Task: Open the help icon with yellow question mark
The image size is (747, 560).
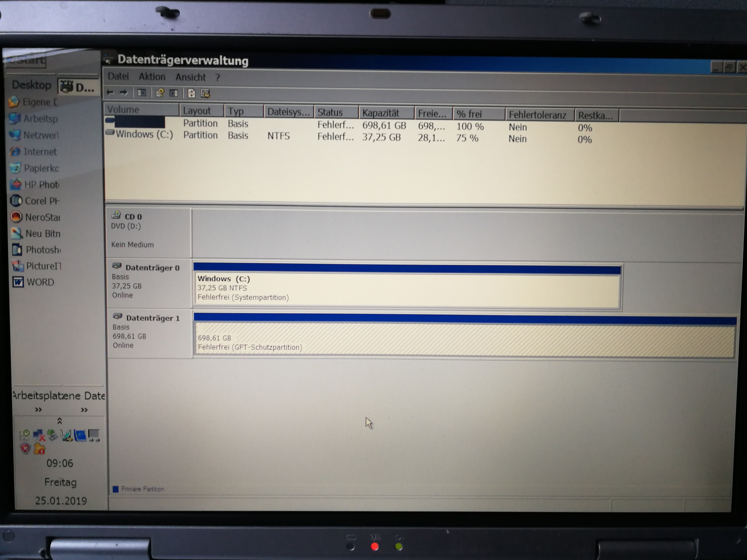Action: (x=160, y=93)
